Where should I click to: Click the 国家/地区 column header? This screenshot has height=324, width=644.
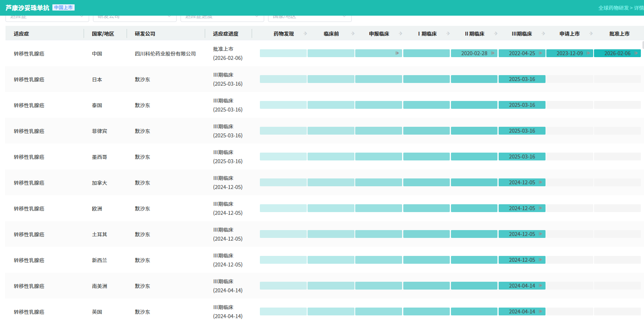(103, 34)
